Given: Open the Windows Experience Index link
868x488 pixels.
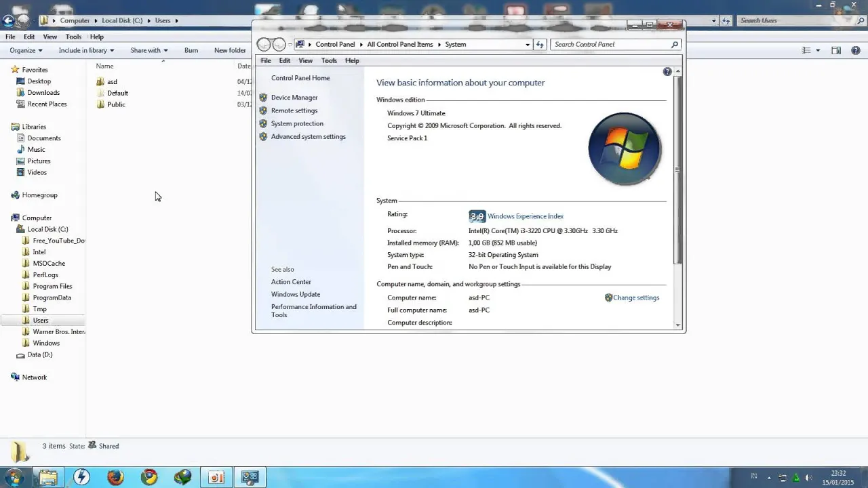Looking at the screenshot, I should pyautogui.click(x=526, y=216).
